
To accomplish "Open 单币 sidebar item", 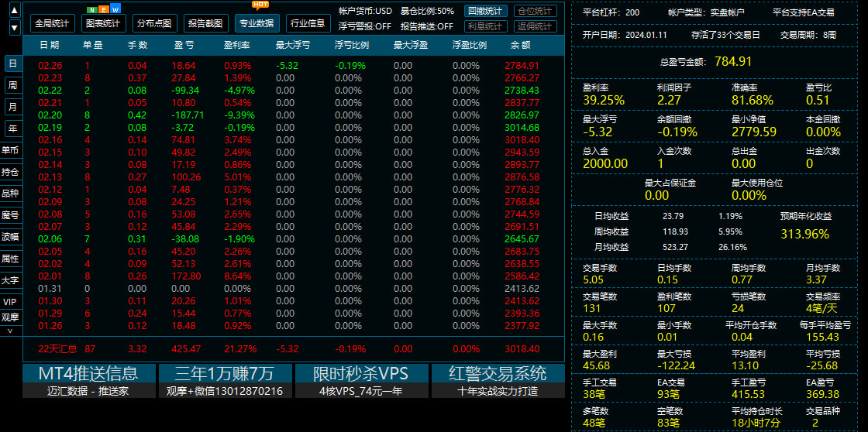I will 11,150.
